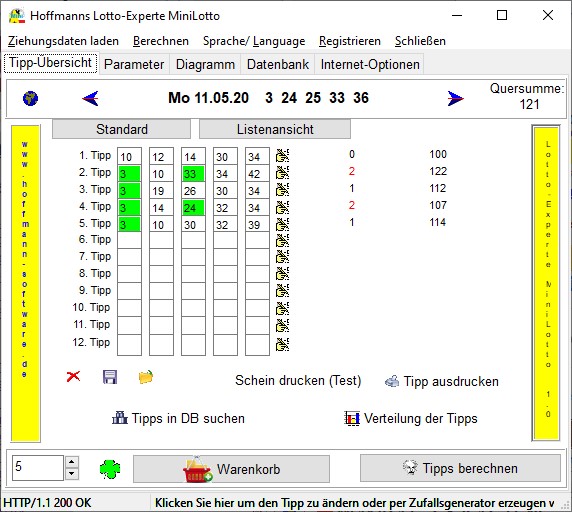The width and height of the screenshot is (572, 512).
Task: Open the Sprache/ Language menu
Action: (254, 41)
